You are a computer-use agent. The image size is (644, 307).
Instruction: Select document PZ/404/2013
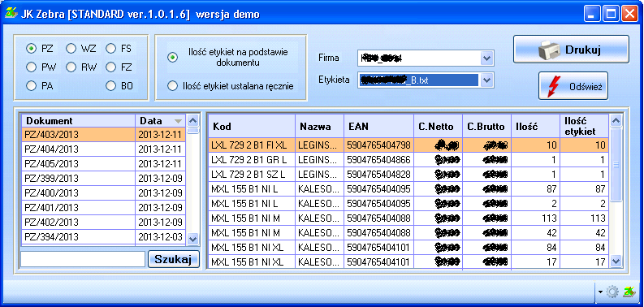[103, 149]
